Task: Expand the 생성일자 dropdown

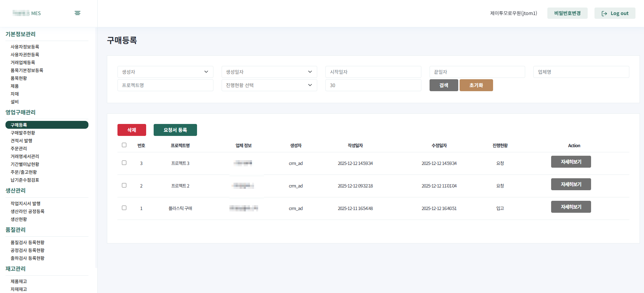Action: (269, 72)
